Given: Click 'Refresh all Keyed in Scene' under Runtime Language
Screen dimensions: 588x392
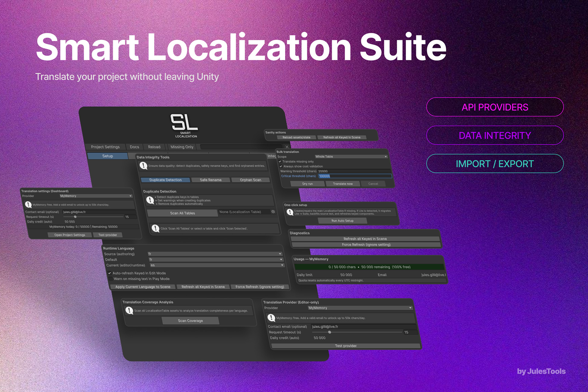Looking at the screenshot, I should 203,287.
